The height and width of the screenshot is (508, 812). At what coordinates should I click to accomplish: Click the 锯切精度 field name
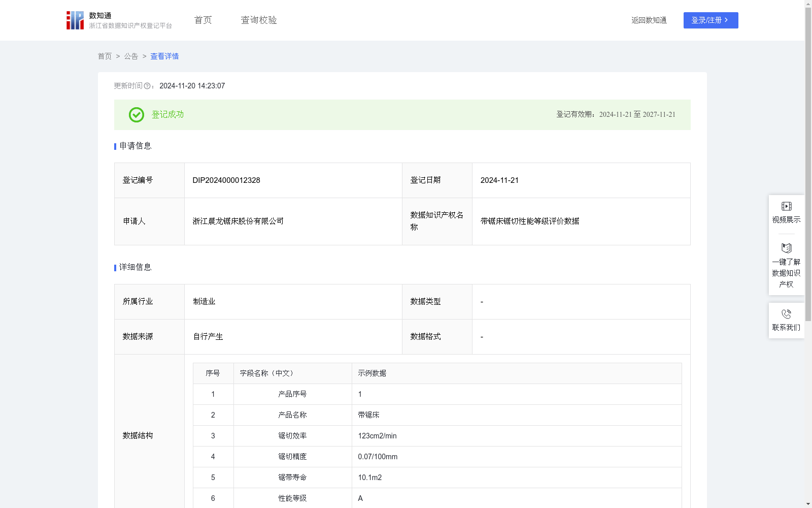[x=292, y=457]
